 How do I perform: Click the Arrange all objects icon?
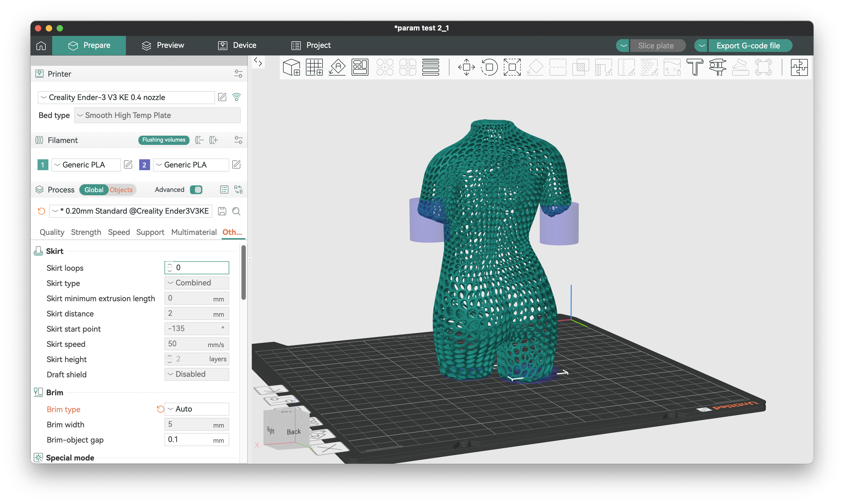(x=360, y=67)
